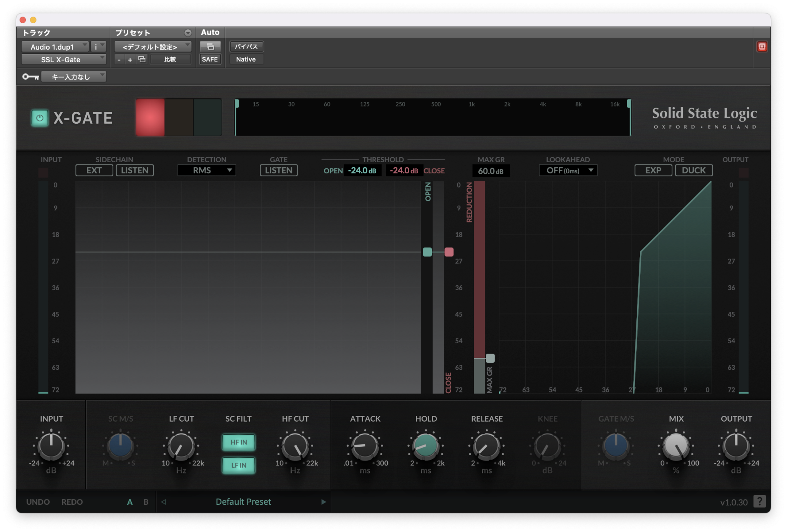Screen dimensions: 787x532
Task: Click the copy preset icon beside the plus button
Action: (x=141, y=59)
